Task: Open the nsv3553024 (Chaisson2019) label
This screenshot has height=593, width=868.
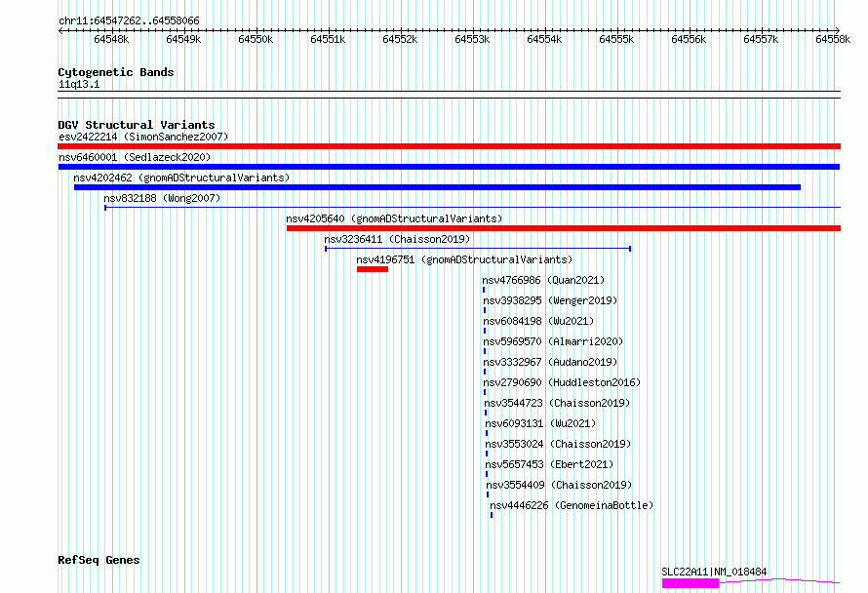Action: click(x=558, y=444)
